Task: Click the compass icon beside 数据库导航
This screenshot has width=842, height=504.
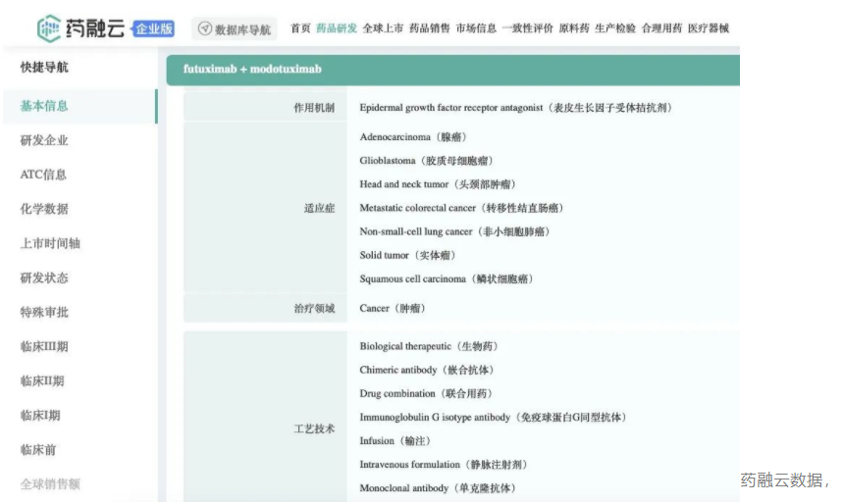Action: (205, 29)
